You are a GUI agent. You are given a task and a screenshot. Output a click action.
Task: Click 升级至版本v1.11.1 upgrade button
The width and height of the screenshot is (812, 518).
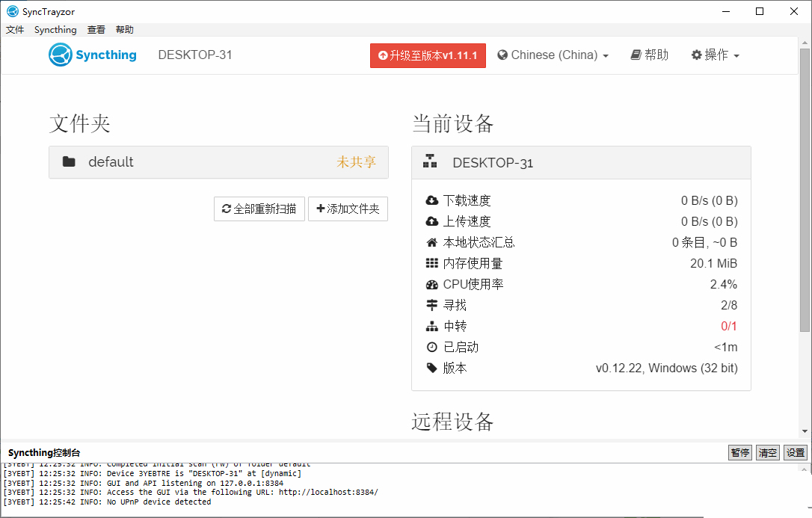(x=428, y=55)
